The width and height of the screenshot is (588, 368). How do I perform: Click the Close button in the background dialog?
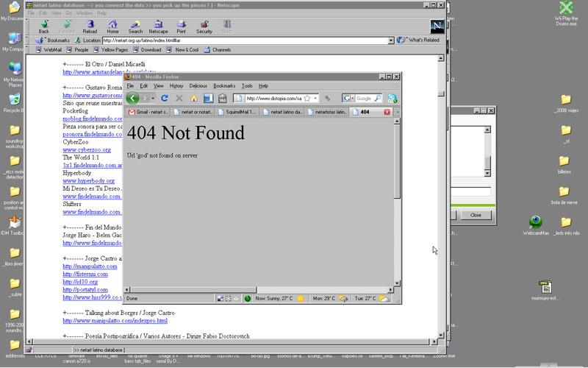[x=476, y=215]
